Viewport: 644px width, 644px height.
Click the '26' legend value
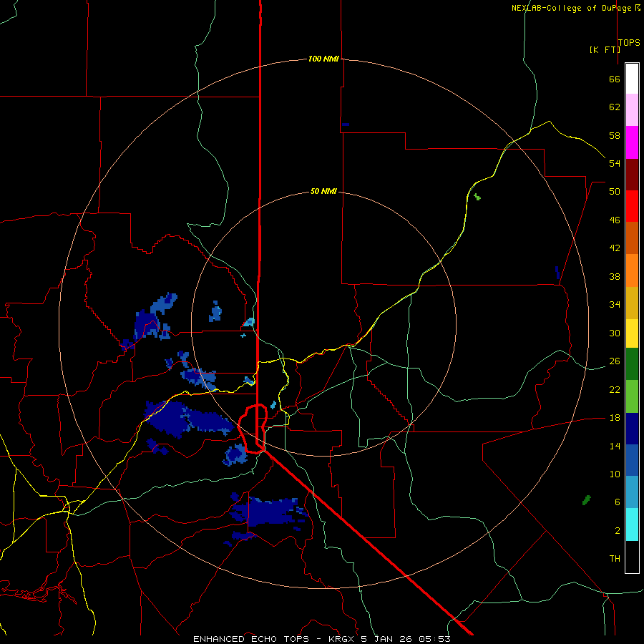[615, 361]
